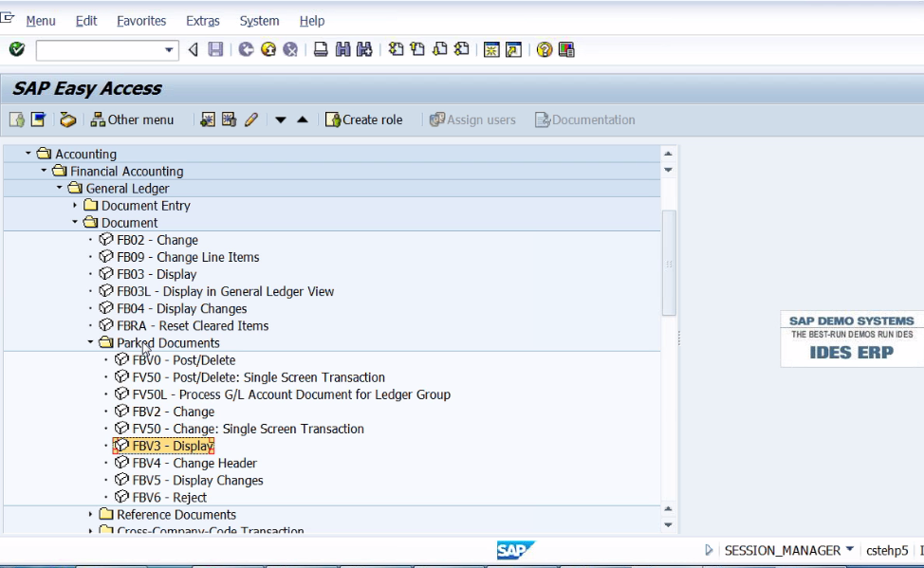Open the window control icon left of Menu
The height and width of the screenshot is (568, 924).
click(x=7, y=18)
